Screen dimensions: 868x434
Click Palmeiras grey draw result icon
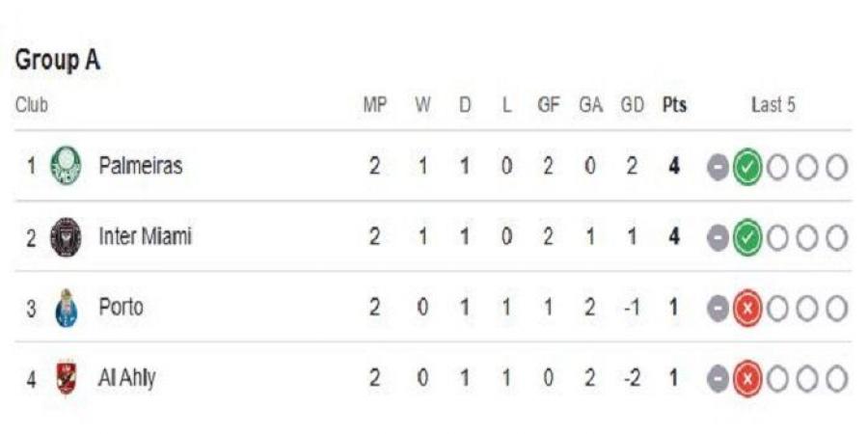[x=718, y=167]
